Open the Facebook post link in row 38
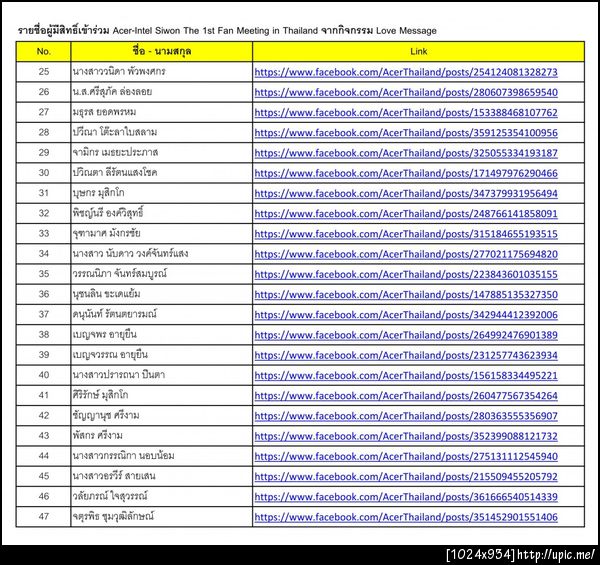The width and height of the screenshot is (600, 565). click(x=406, y=335)
